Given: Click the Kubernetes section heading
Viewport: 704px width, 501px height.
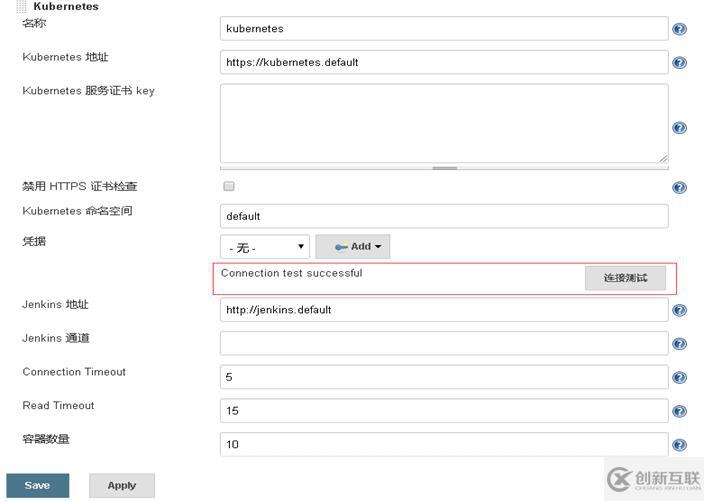Looking at the screenshot, I should click(x=66, y=6).
